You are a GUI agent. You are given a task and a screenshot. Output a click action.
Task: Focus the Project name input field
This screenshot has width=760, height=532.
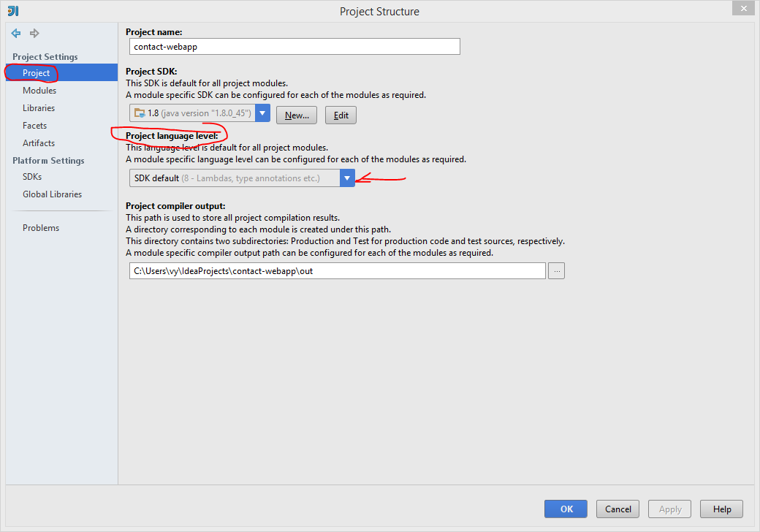294,47
